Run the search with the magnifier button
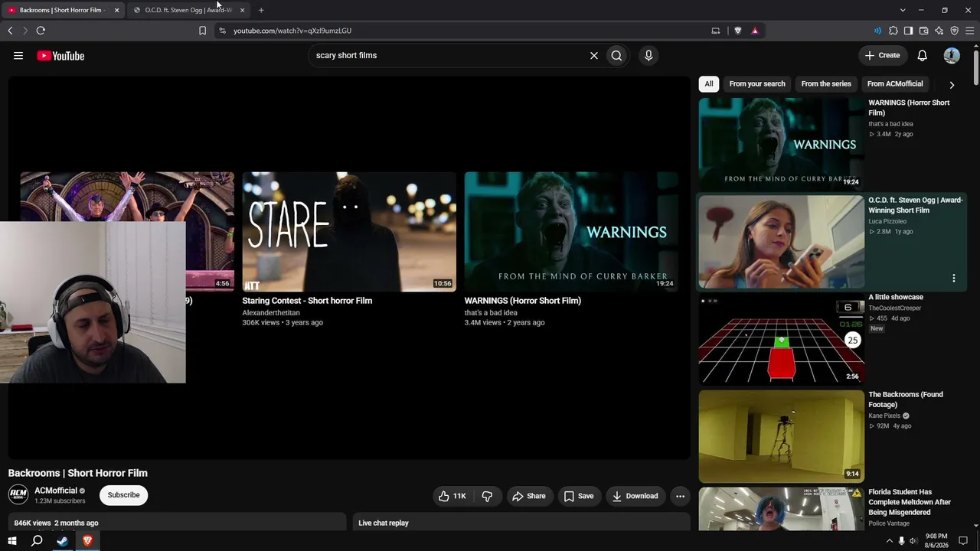Image resolution: width=980 pixels, height=551 pixels. click(x=616, y=56)
